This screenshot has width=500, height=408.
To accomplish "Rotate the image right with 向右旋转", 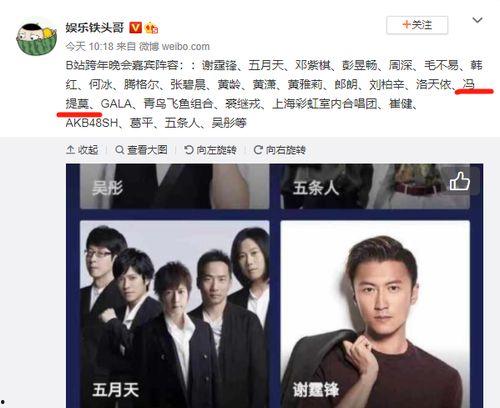I will coord(280,150).
